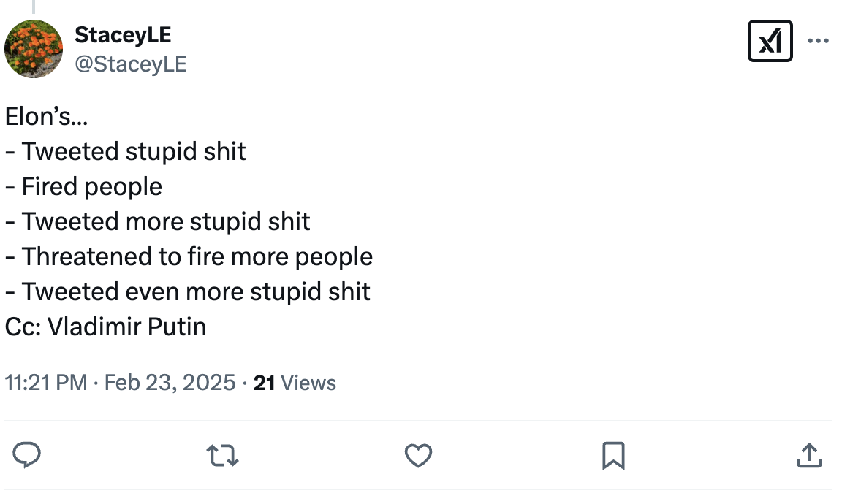Click the reply speech bubble icon
This screenshot has width=842, height=504.
point(28,455)
